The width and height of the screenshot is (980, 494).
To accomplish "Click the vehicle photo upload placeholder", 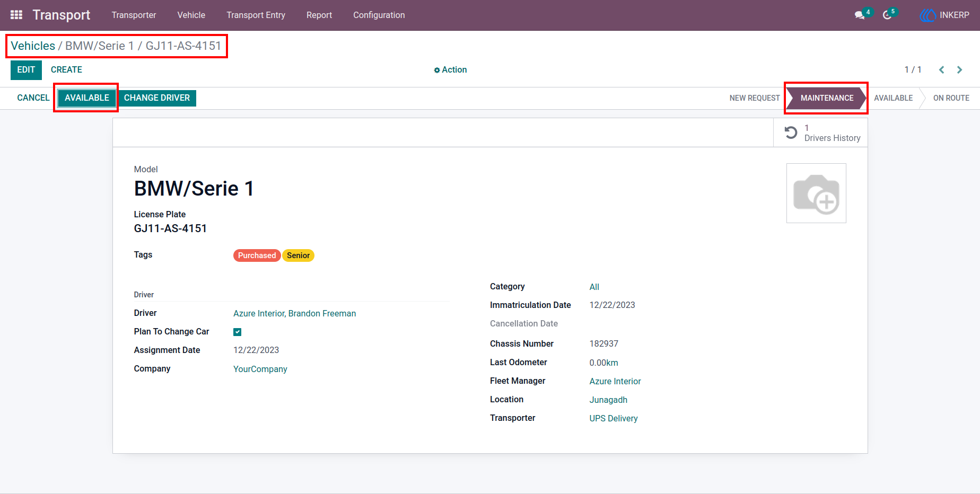I will [816, 193].
